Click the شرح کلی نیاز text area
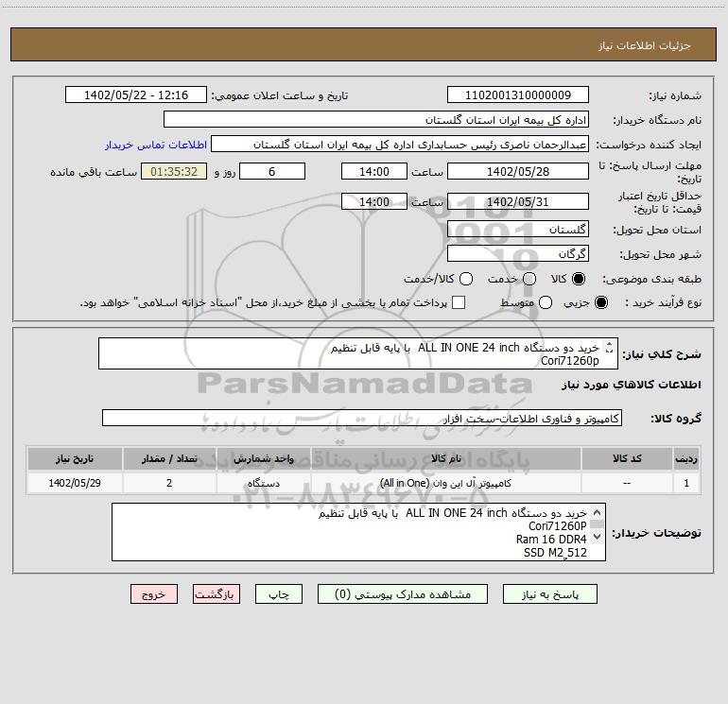 358,353
